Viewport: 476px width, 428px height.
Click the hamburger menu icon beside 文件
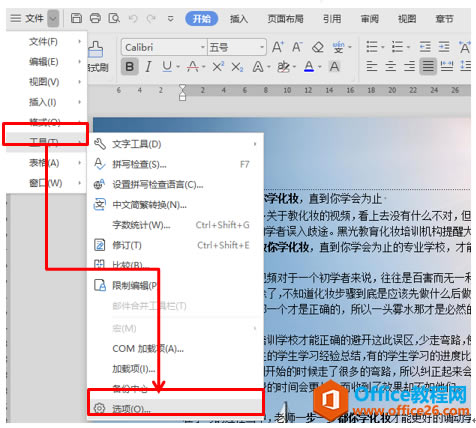point(15,18)
